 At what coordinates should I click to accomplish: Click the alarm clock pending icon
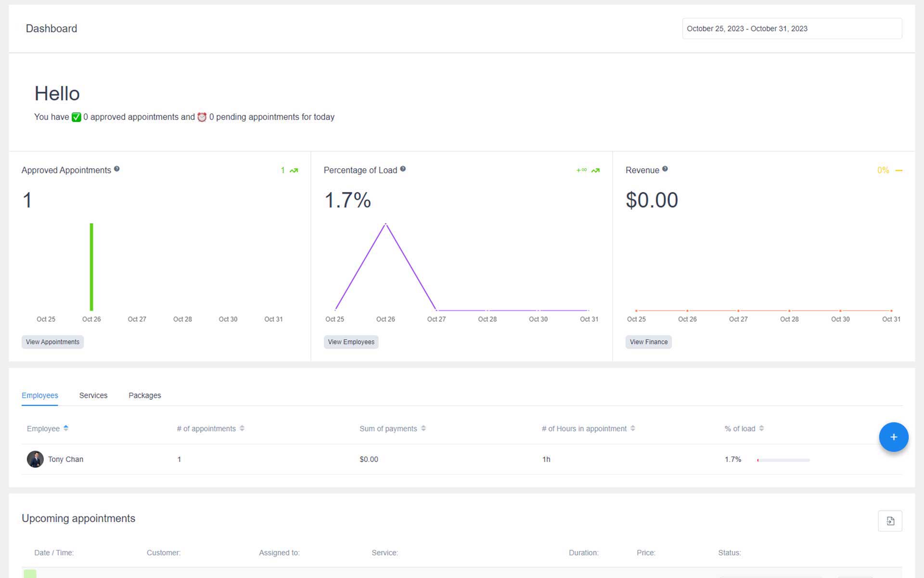point(202,117)
